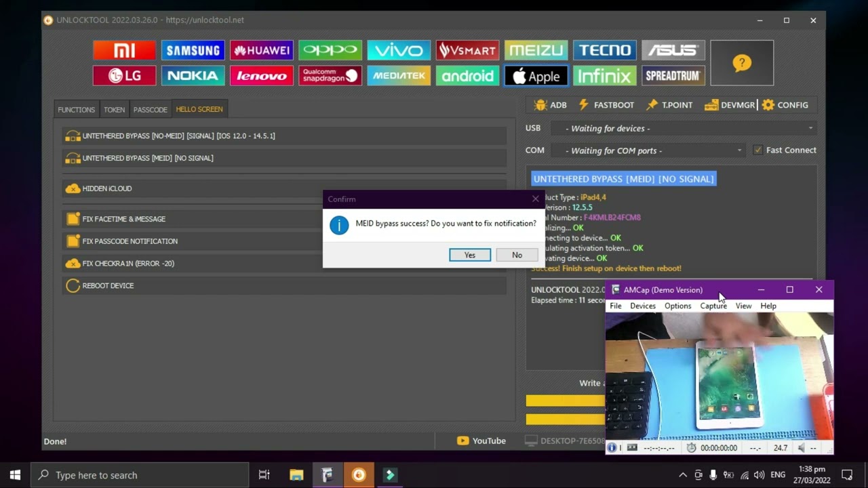
Task: Switch to the HELLO SCREEN tab
Action: click(199, 109)
